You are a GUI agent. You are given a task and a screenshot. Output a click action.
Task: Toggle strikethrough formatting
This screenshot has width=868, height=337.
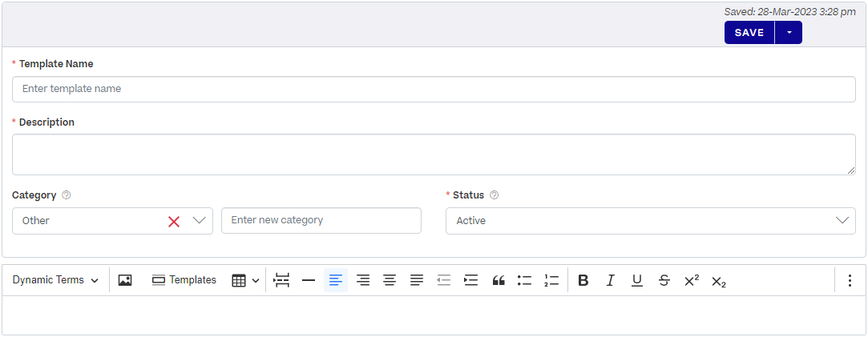point(664,280)
